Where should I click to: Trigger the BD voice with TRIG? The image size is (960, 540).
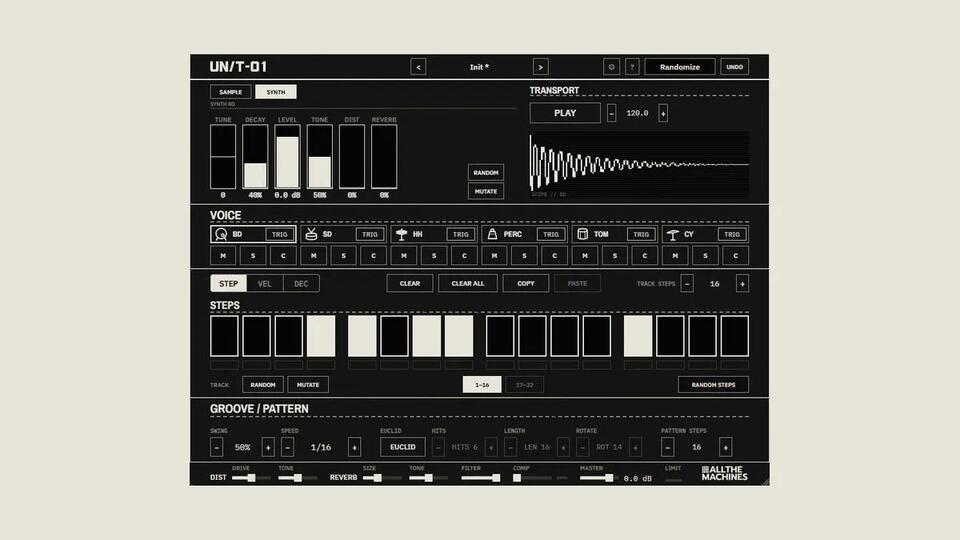280,234
